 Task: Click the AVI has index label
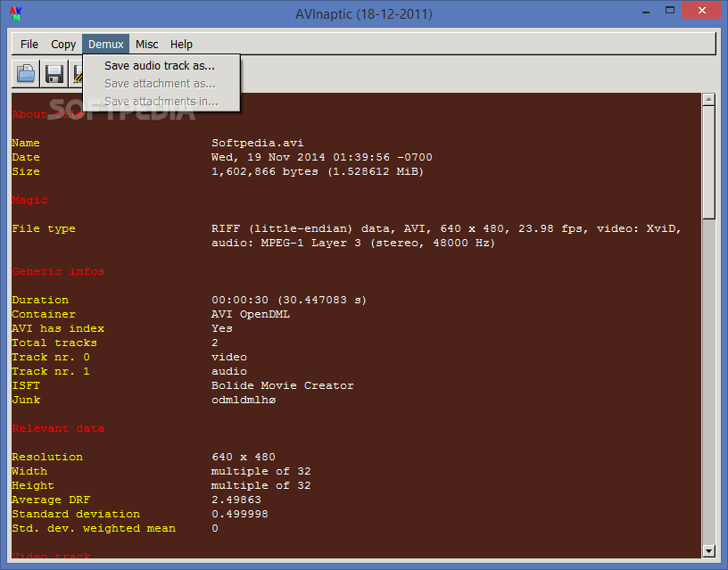[58, 328]
